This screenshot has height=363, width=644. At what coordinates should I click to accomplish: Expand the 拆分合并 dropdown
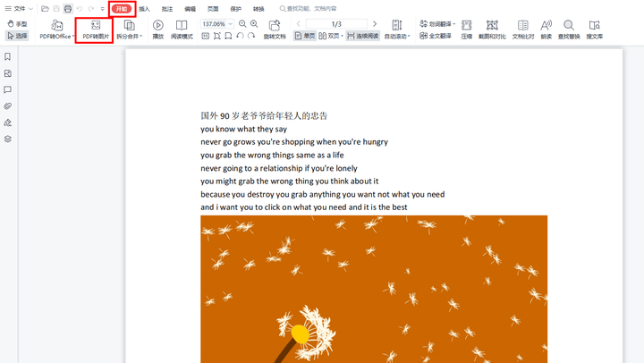click(129, 29)
